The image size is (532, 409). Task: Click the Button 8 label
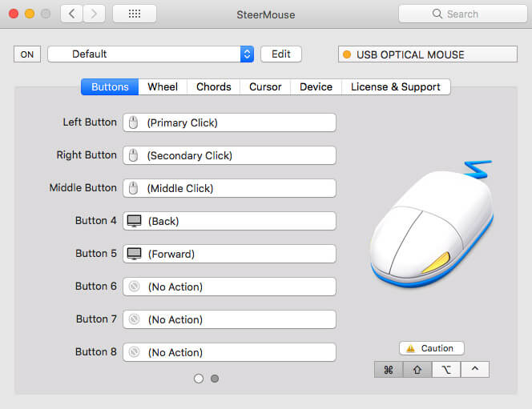pyautogui.click(x=96, y=351)
